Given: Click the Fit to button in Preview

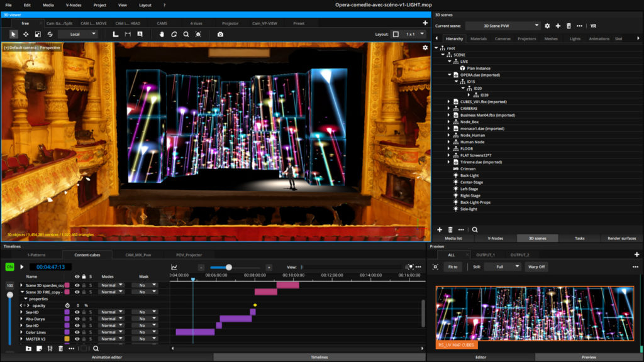Looking at the screenshot, I should pyautogui.click(x=452, y=266).
